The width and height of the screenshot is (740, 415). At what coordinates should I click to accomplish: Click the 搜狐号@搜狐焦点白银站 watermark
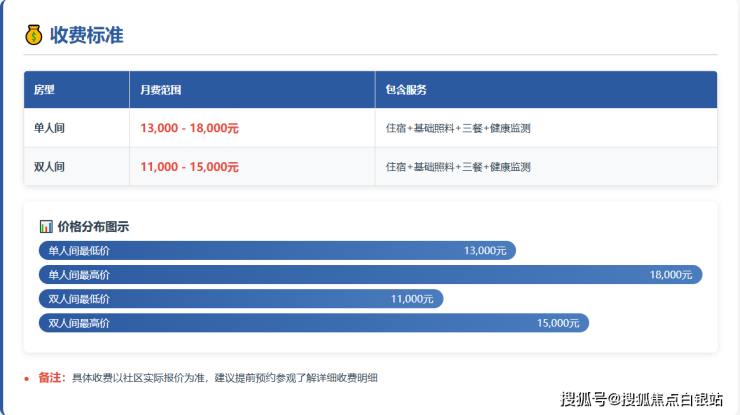641,399
